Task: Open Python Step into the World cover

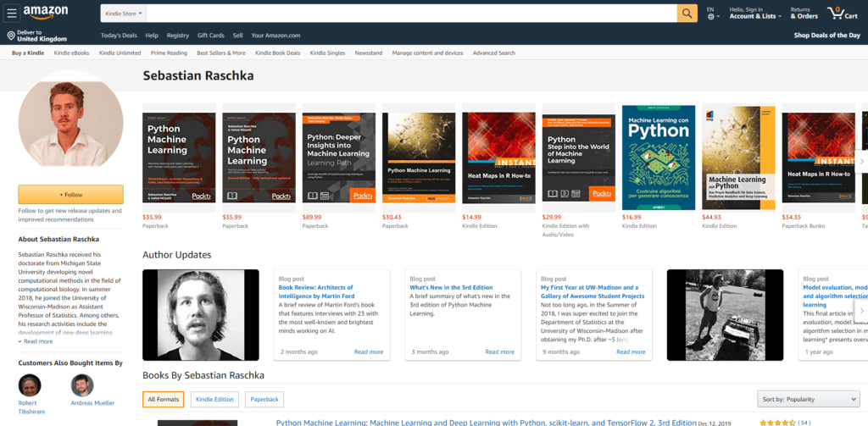Action: click(579, 158)
